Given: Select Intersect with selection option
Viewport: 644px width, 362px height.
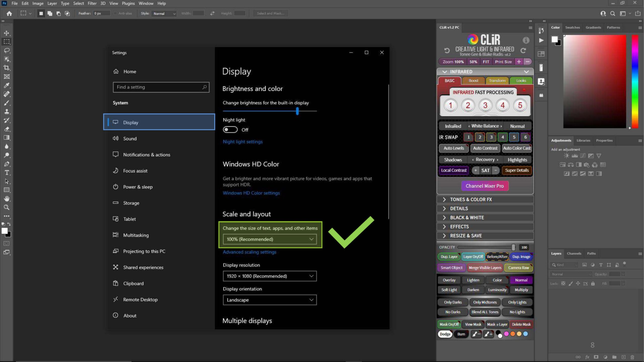Looking at the screenshot, I should tap(67, 13).
